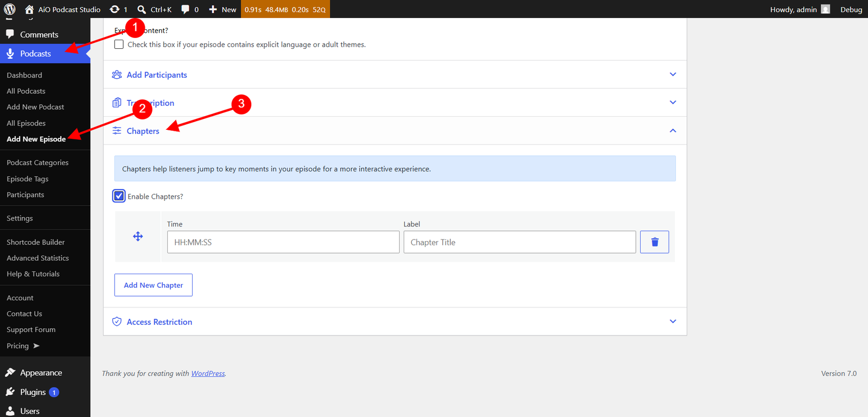868x417 pixels.
Task: Open All Podcasts in sidebar
Action: (26, 91)
